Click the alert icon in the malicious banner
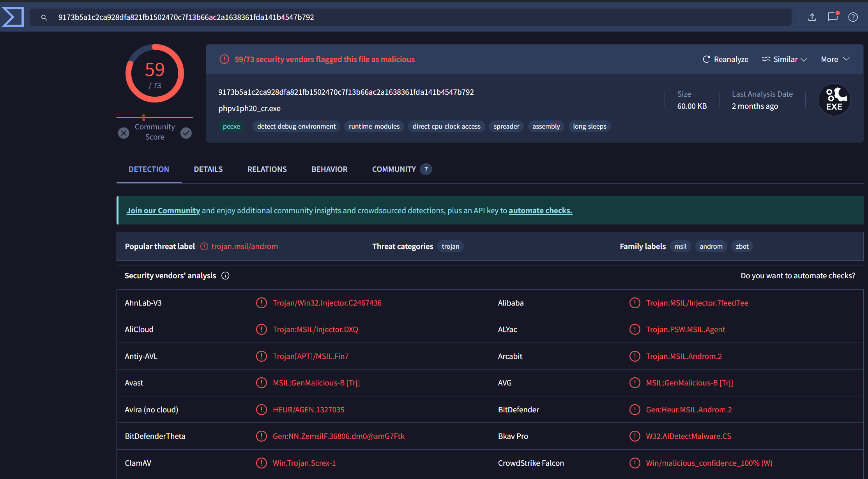The width and height of the screenshot is (868, 479). pos(224,59)
